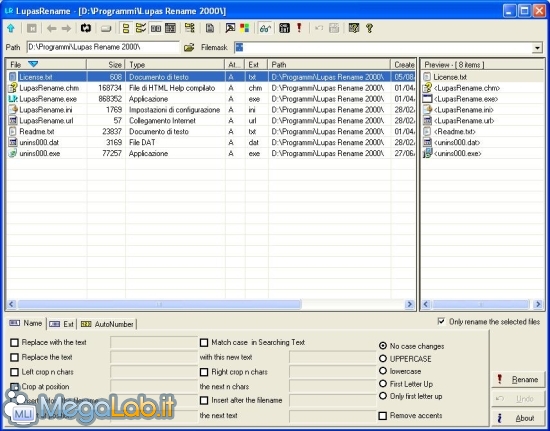Click the Ext column header

[256, 65]
